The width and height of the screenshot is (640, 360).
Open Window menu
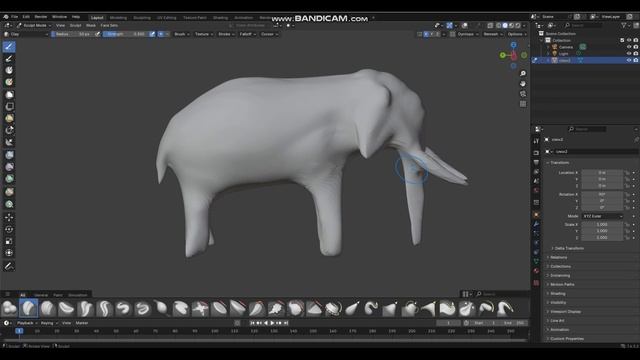pyautogui.click(x=59, y=17)
